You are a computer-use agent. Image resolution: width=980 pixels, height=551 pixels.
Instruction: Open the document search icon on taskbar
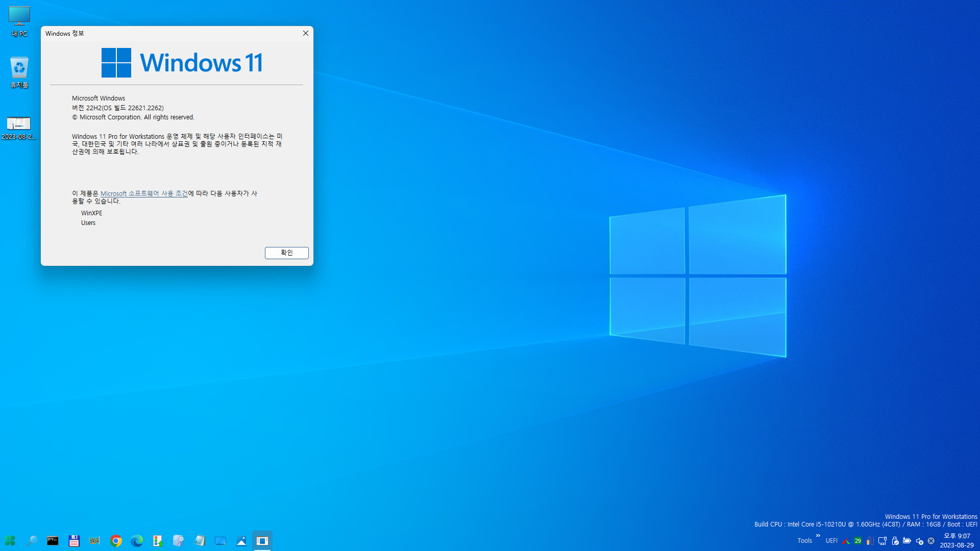179,541
